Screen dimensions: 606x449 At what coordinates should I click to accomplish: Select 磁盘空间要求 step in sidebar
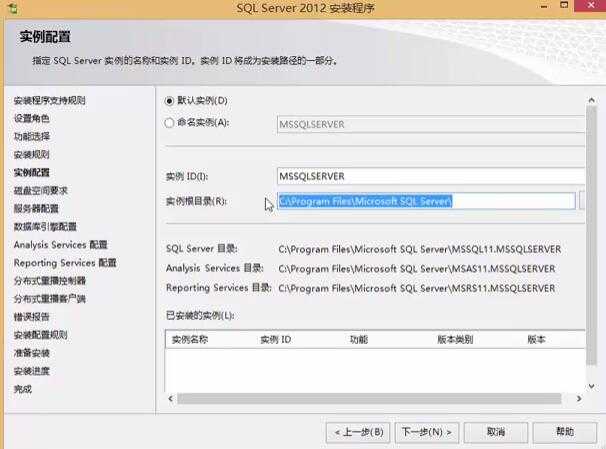pos(41,190)
